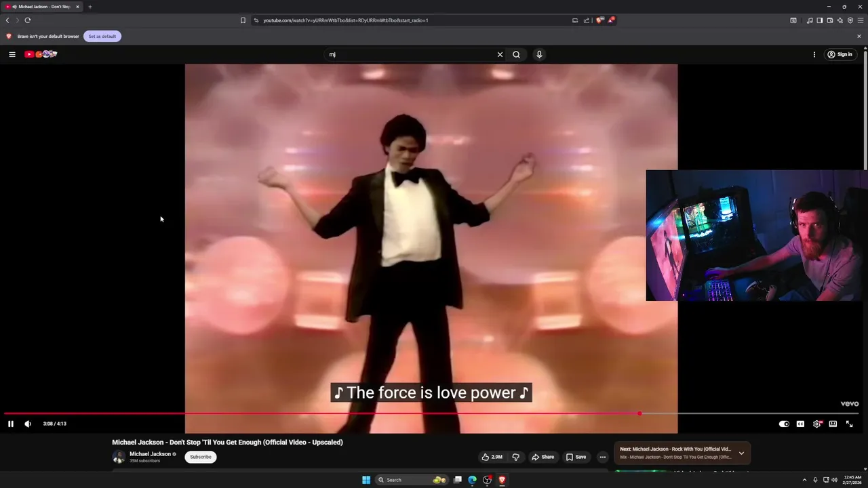This screenshot has width=868, height=488.
Task: Like the video with thumbs up
Action: click(492, 457)
